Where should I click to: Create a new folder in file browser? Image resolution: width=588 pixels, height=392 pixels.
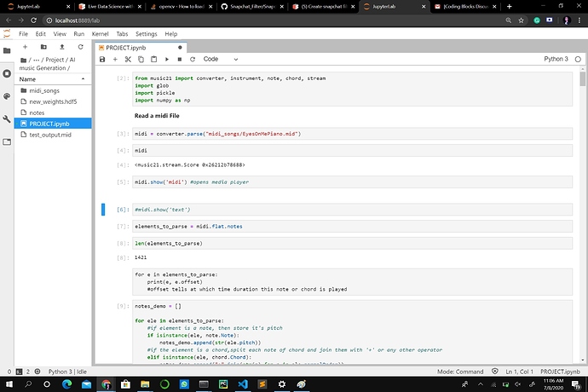point(43,47)
